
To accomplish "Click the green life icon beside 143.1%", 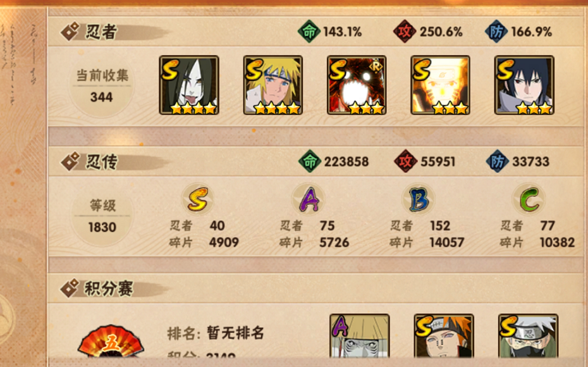I will (x=309, y=32).
